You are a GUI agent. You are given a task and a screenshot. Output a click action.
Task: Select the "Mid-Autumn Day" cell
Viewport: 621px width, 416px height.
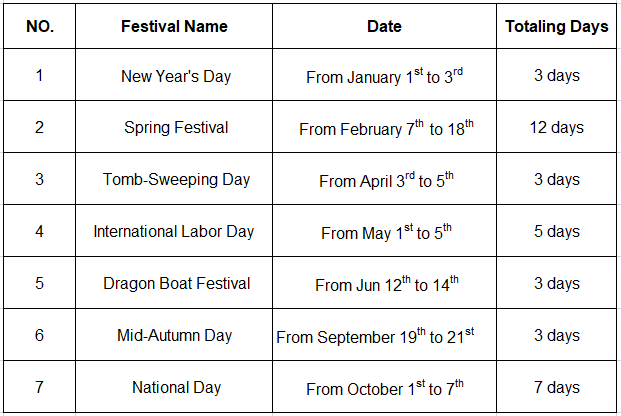(174, 336)
